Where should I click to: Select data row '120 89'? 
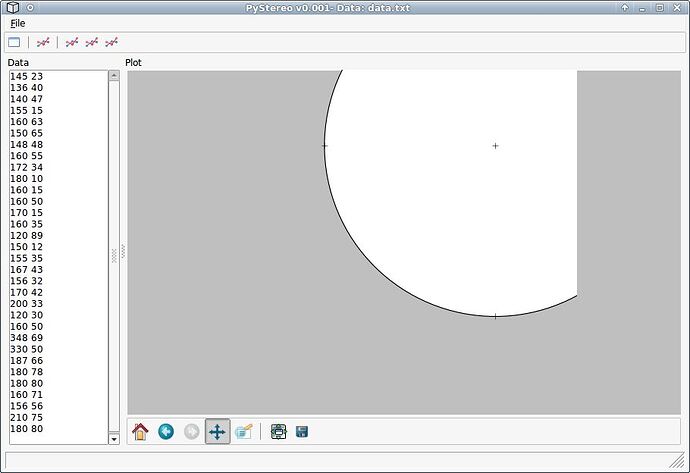59,236
